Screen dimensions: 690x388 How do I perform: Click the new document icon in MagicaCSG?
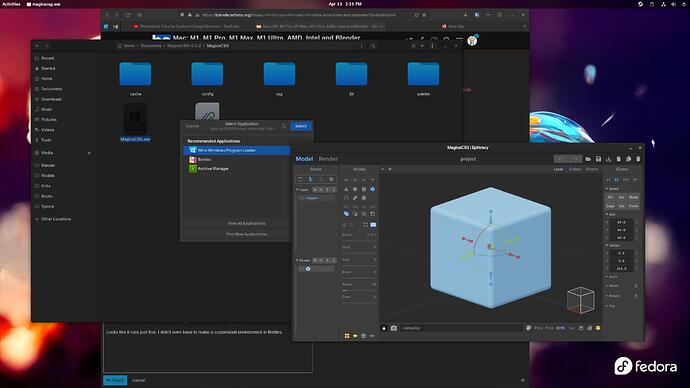click(x=619, y=159)
